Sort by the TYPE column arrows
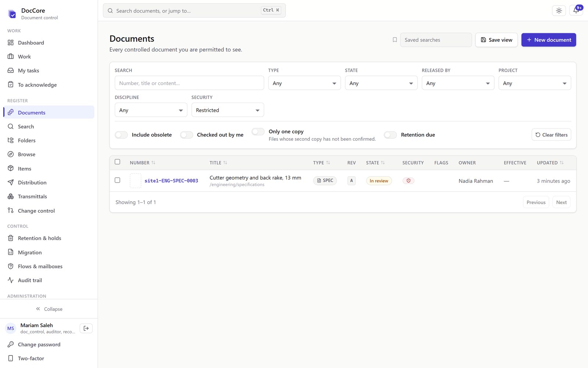 coord(328,163)
